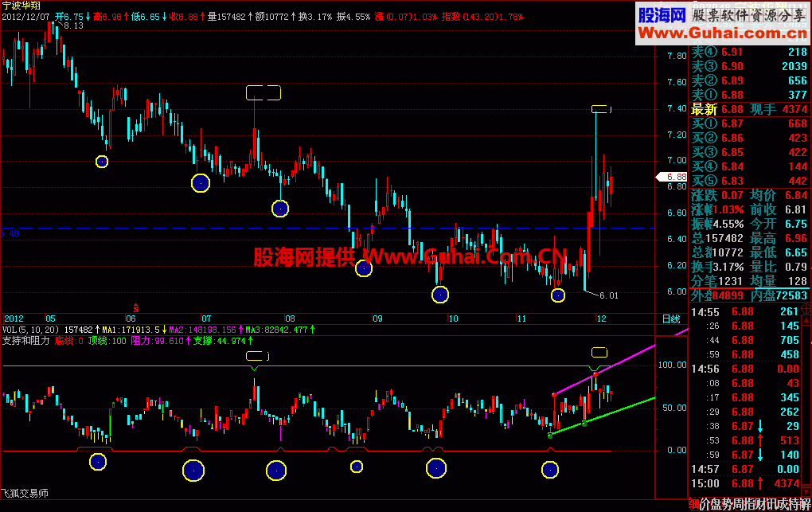Screen dimensions: 812x512
Task: Click the 日线 period label
Action: coord(671,319)
